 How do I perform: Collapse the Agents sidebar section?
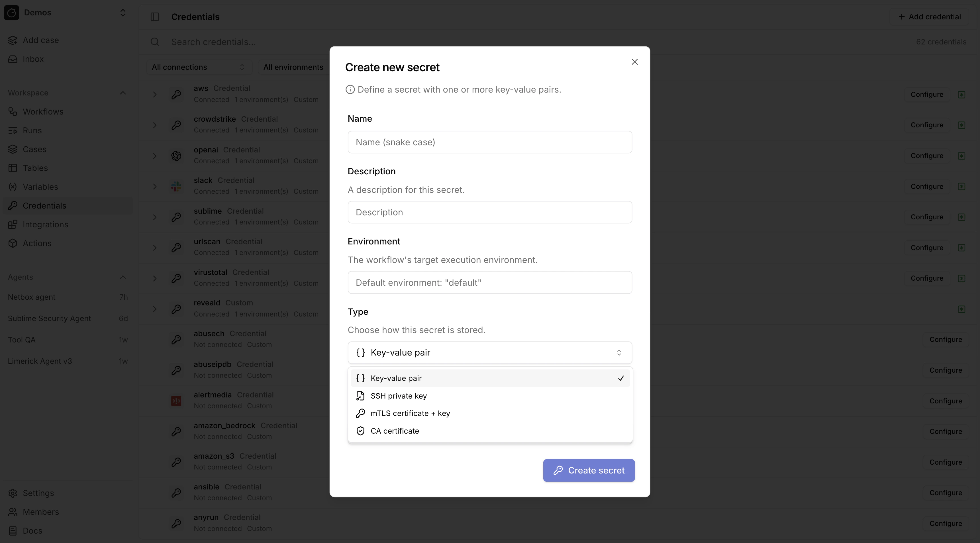122,277
